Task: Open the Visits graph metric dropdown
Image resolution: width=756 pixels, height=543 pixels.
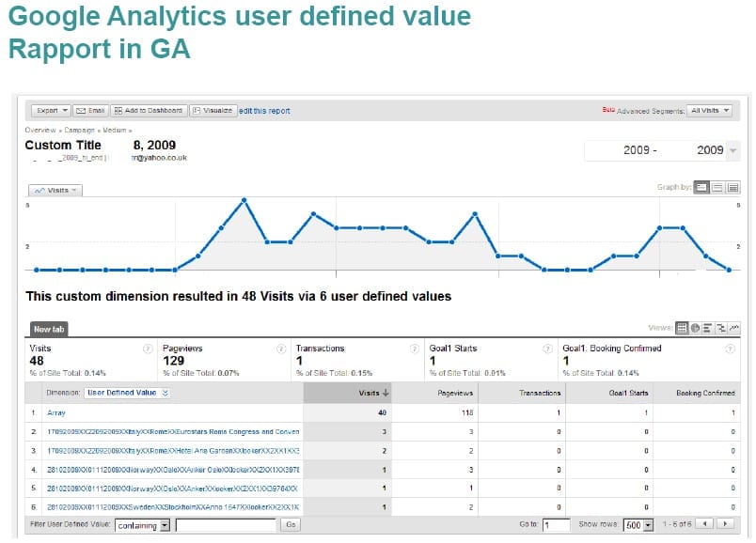Action: click(55, 191)
